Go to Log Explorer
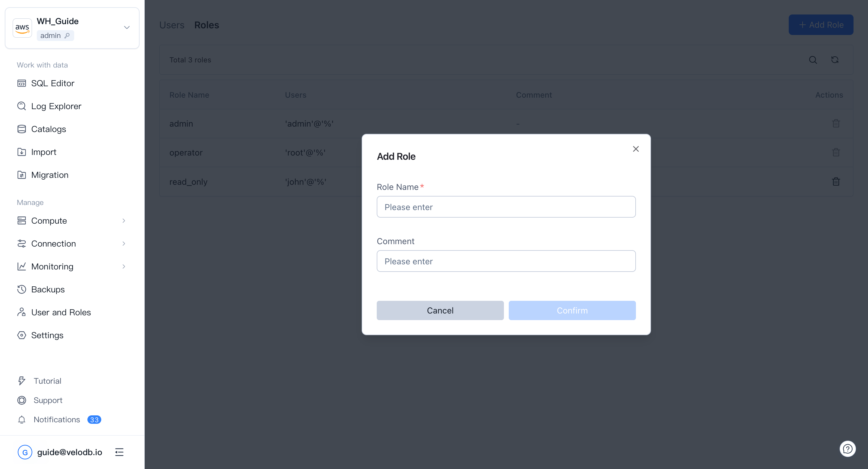 click(56, 106)
